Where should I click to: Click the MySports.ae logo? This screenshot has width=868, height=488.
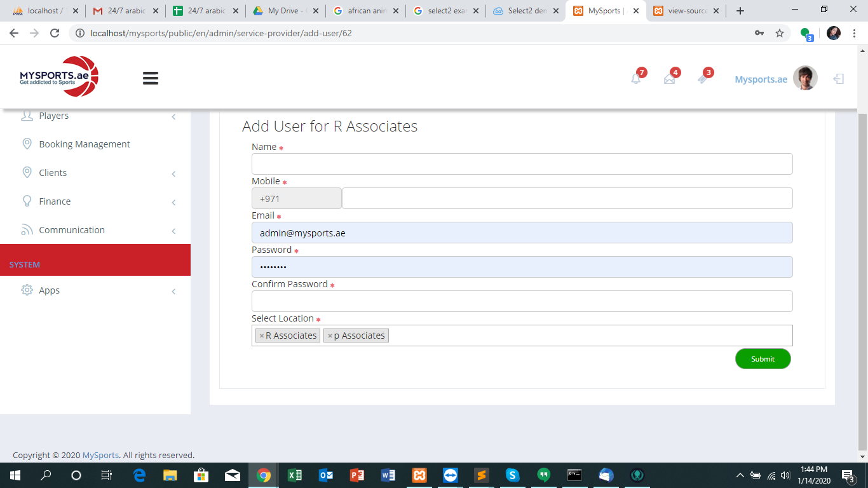pyautogui.click(x=59, y=77)
